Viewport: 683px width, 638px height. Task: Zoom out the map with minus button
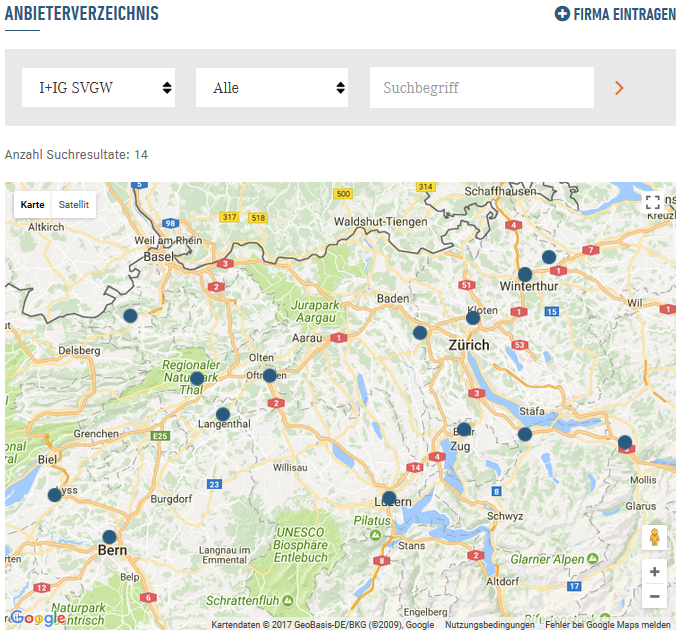click(x=654, y=597)
